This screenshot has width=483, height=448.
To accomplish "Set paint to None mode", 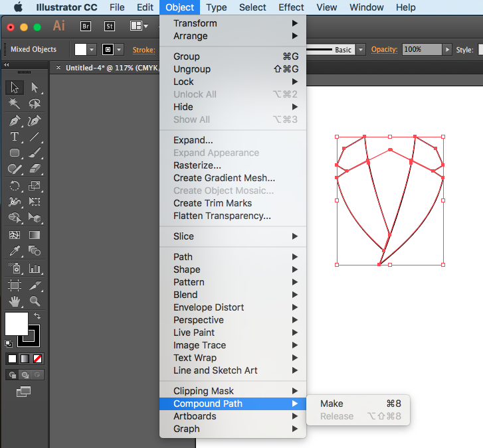I will pyautogui.click(x=38, y=358).
